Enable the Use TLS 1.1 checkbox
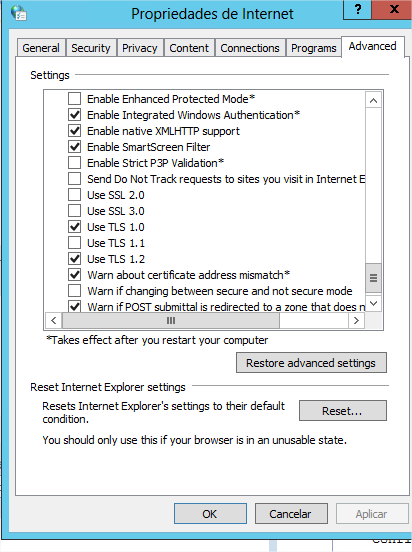This screenshot has width=412, height=552. pos(74,243)
